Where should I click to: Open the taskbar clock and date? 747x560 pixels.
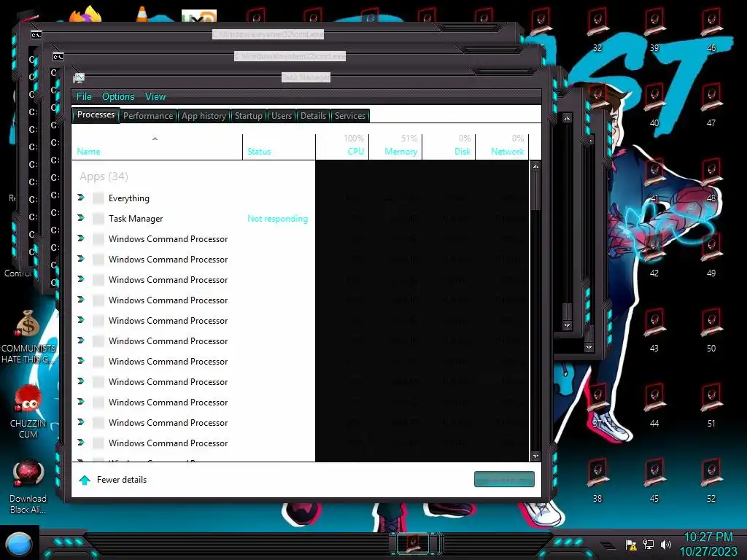[708, 544]
